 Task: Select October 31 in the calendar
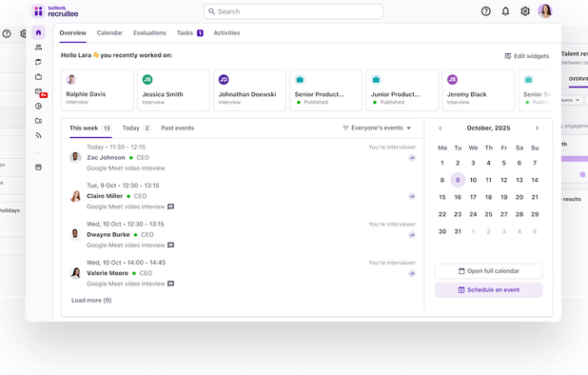point(458,231)
